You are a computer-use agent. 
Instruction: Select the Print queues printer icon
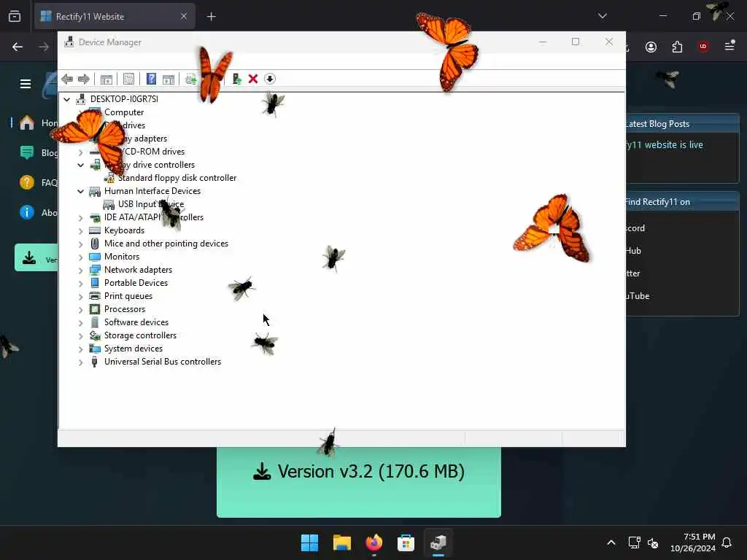(x=95, y=296)
